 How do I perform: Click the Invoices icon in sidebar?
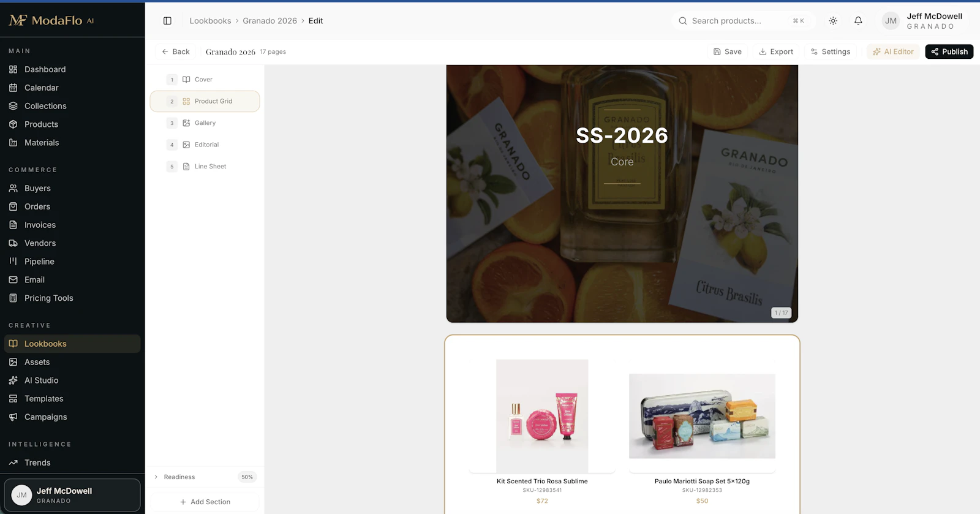pyautogui.click(x=13, y=225)
